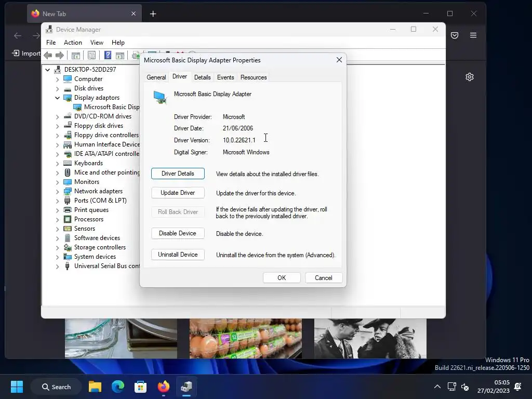Expand the Monitors tree node

click(x=57, y=182)
